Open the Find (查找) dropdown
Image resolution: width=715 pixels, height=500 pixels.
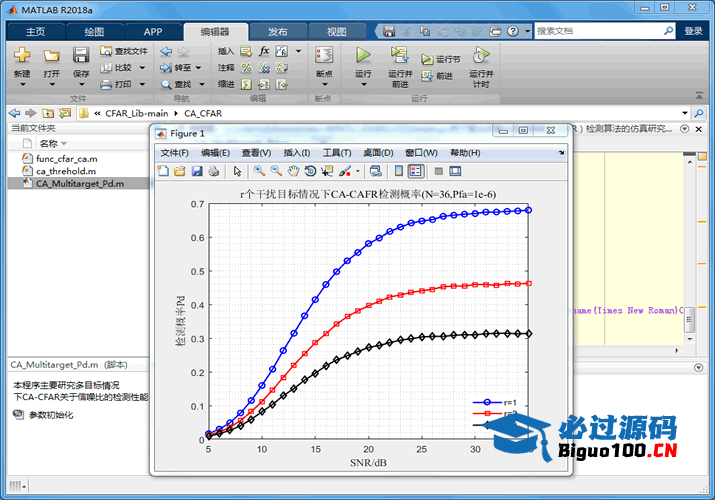pos(202,84)
